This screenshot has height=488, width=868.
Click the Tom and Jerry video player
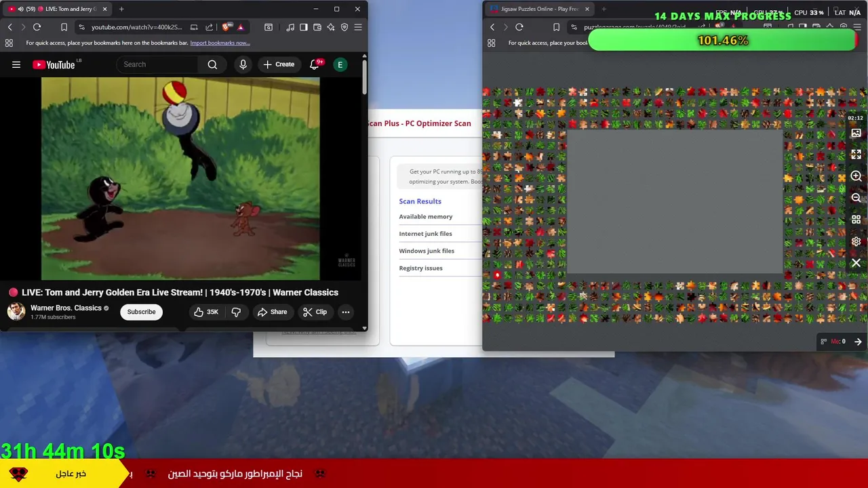click(x=180, y=178)
